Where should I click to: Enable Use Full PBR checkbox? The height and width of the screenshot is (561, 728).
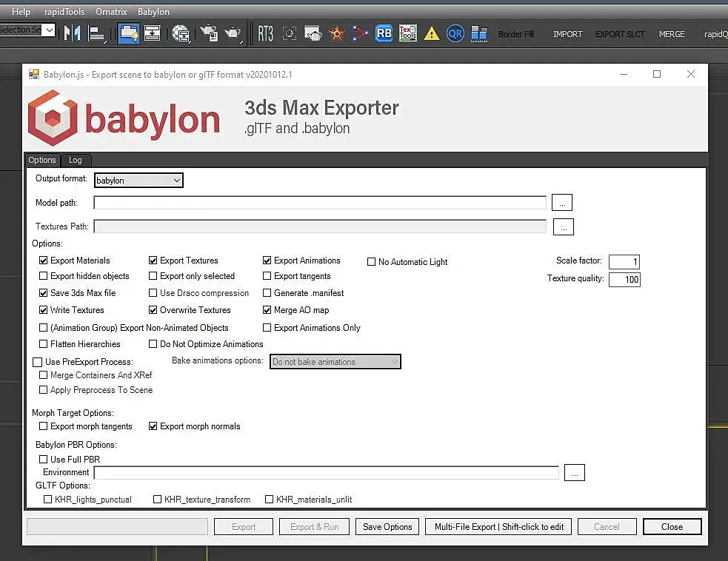pos(43,459)
